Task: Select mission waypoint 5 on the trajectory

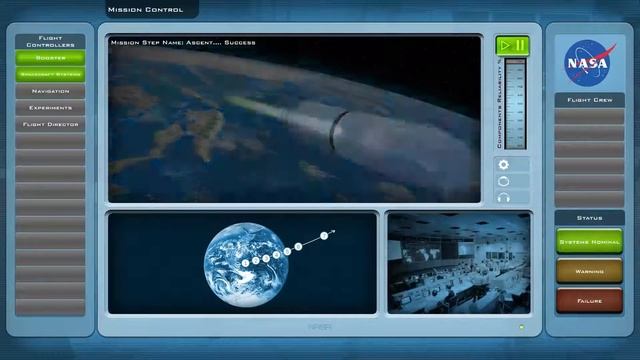Action: [x=287, y=251]
